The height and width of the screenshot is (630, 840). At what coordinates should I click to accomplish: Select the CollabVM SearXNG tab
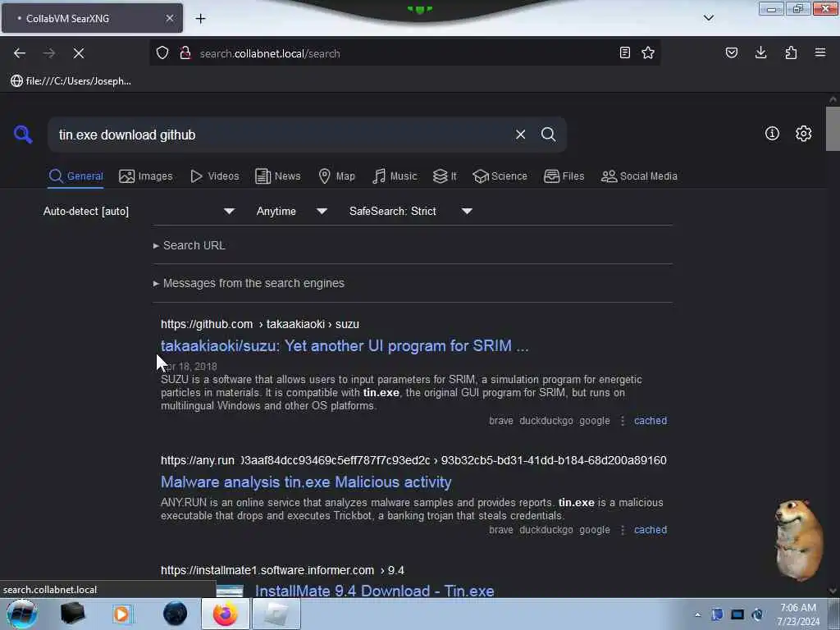pyautogui.click(x=92, y=18)
